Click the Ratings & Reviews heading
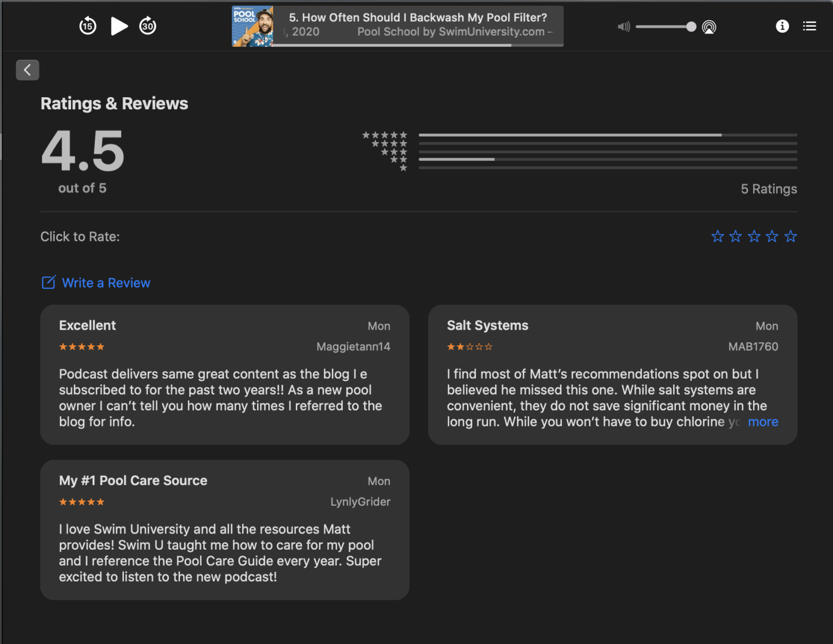This screenshot has width=833, height=644. coord(114,104)
